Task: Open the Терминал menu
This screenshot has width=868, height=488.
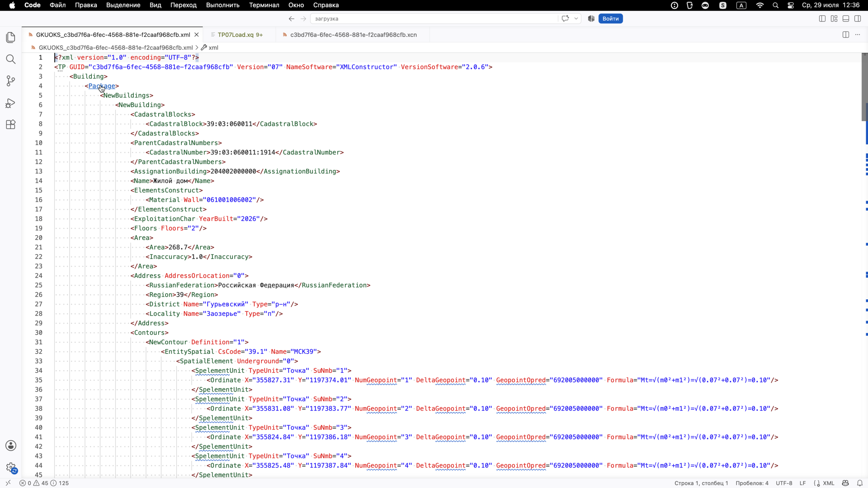Action: tap(264, 5)
